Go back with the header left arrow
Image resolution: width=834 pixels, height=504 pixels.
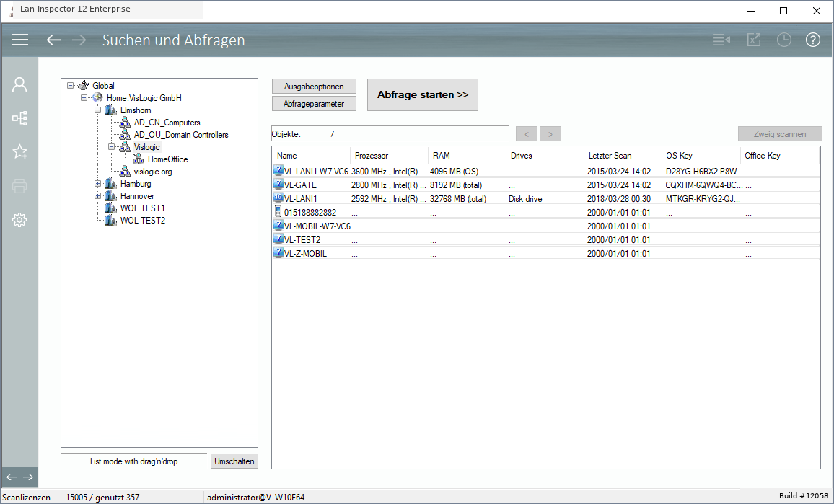(x=53, y=40)
